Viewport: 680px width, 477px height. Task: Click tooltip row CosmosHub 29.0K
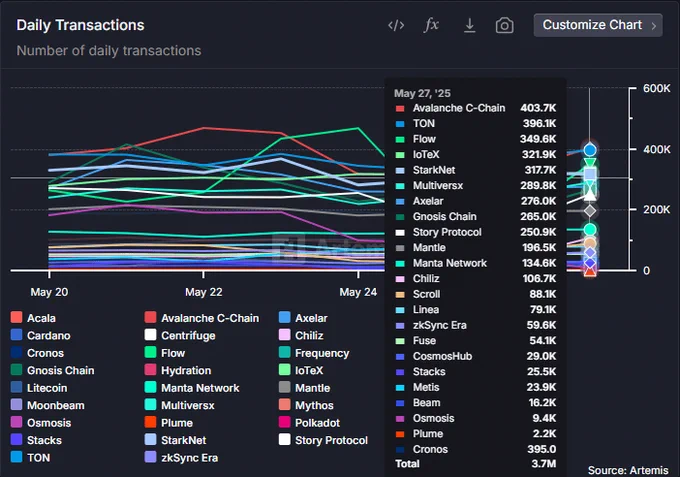pyautogui.click(x=476, y=356)
